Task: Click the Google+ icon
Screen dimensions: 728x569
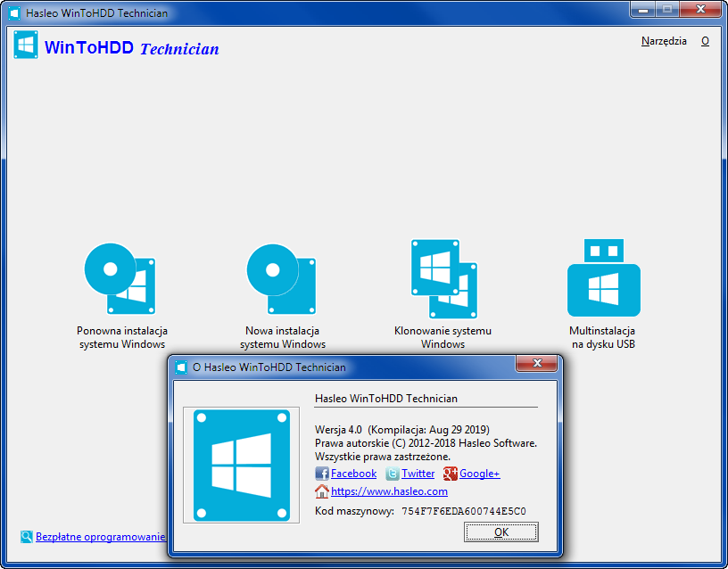Action: click(450, 474)
